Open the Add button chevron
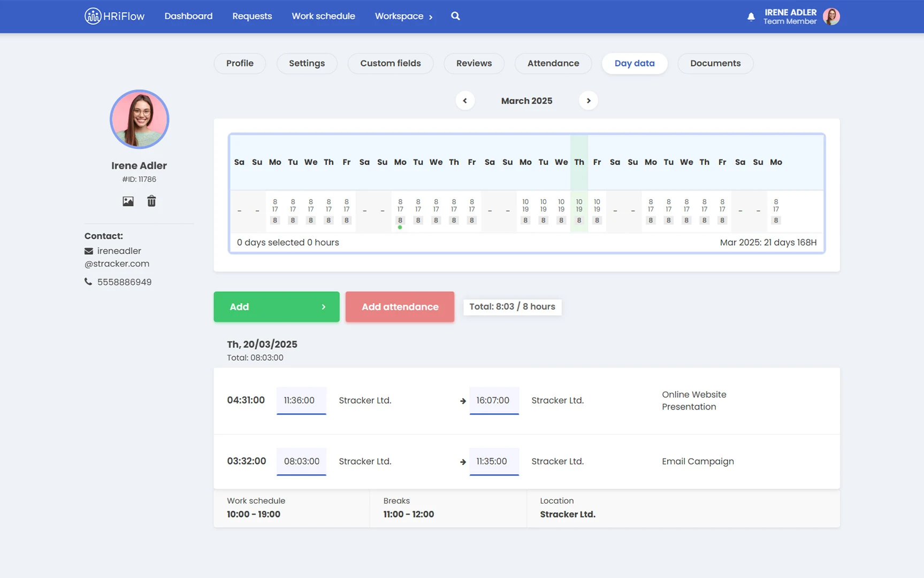924x578 pixels. point(323,307)
